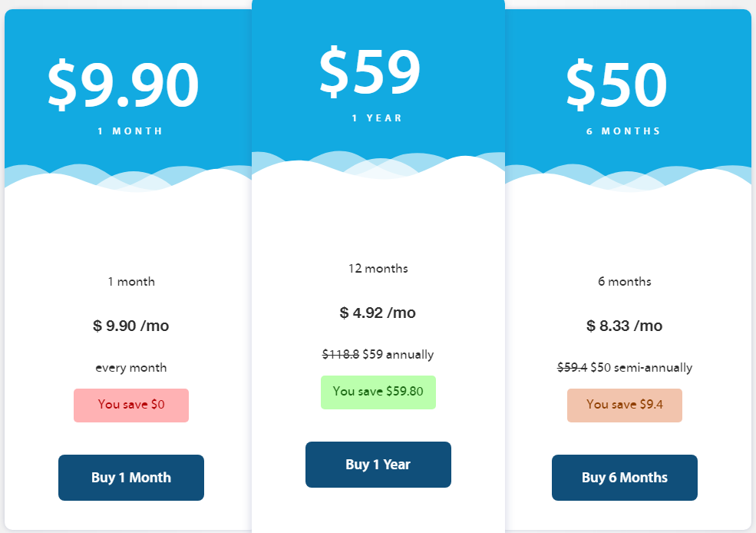This screenshot has height=533, width=756.
Task: Click the '6 MONTHS' plan label
Action: click(x=624, y=131)
